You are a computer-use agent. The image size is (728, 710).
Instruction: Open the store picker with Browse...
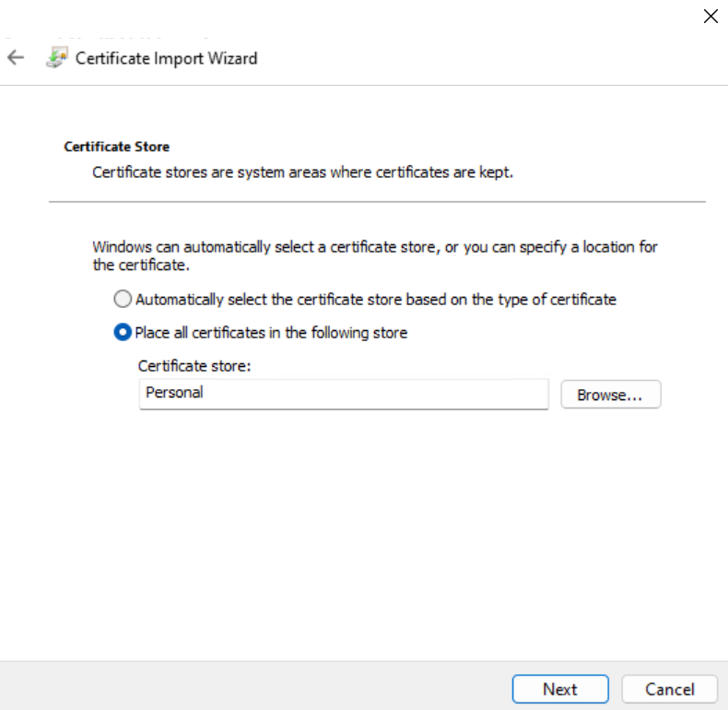point(610,395)
